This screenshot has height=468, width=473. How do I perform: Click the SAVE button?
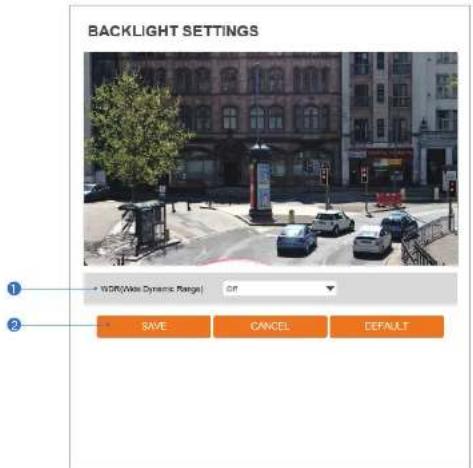tap(154, 326)
